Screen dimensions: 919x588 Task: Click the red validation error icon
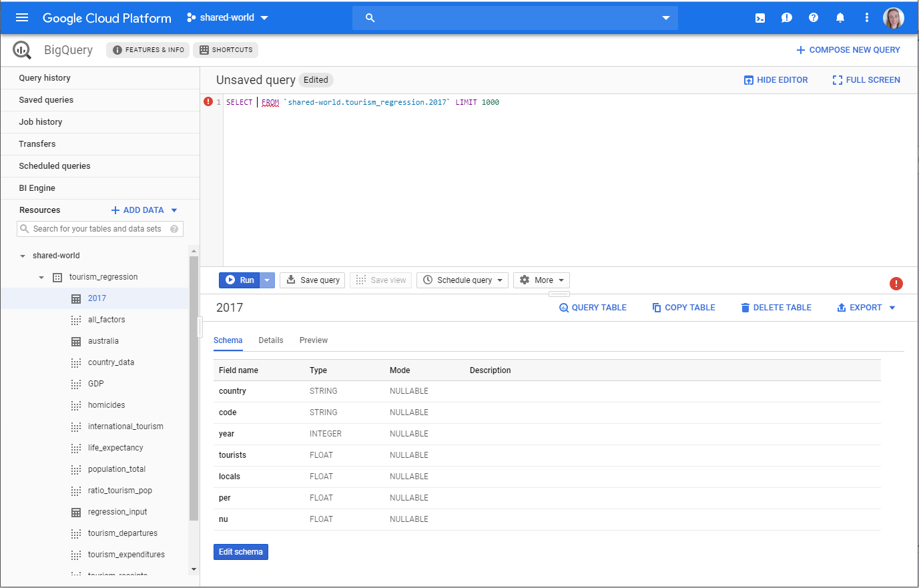coord(896,284)
